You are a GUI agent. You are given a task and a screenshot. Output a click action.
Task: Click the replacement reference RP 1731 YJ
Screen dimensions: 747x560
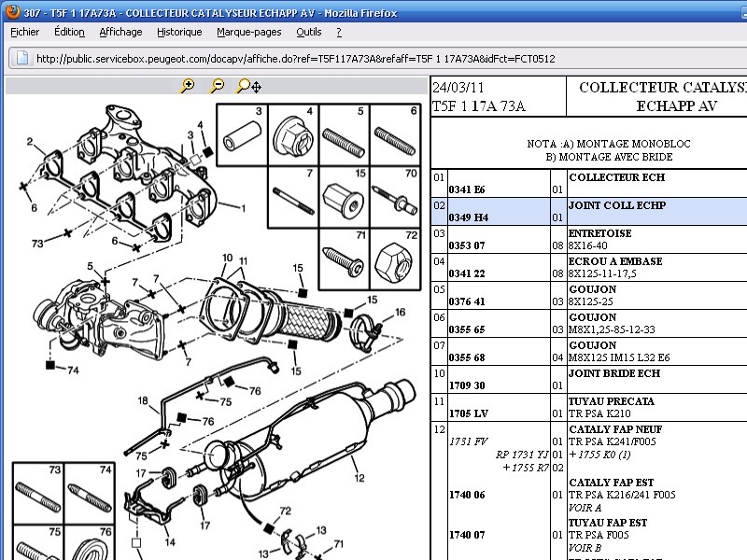click(x=522, y=455)
